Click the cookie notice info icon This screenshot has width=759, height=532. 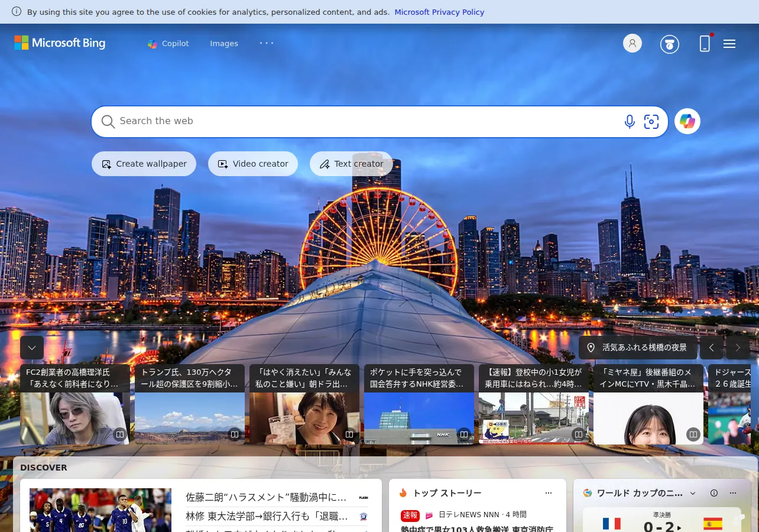(17, 12)
